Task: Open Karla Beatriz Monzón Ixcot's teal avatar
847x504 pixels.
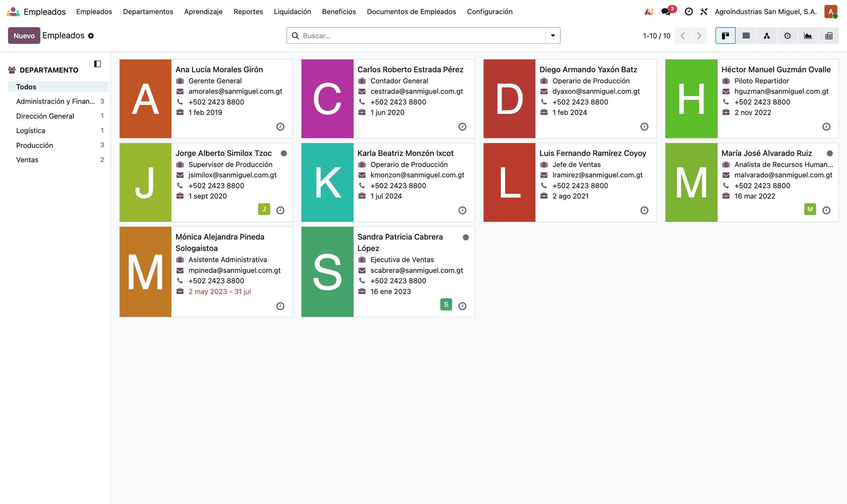Action: click(327, 183)
